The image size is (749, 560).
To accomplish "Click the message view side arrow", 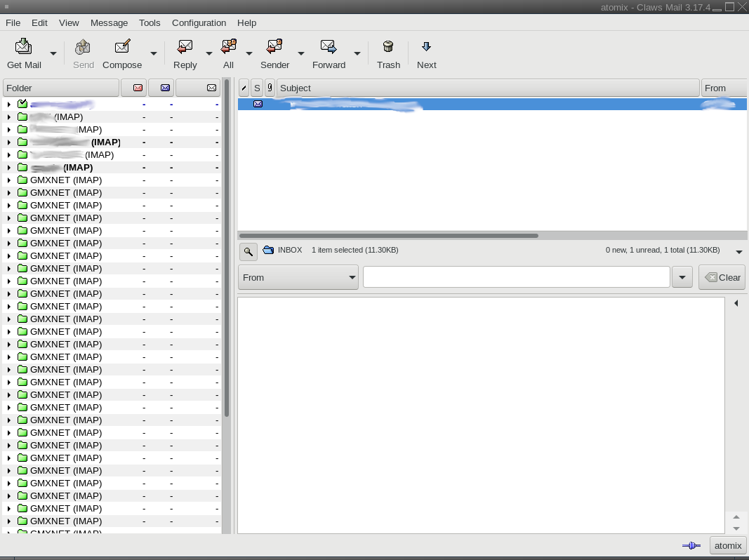I will [736, 303].
